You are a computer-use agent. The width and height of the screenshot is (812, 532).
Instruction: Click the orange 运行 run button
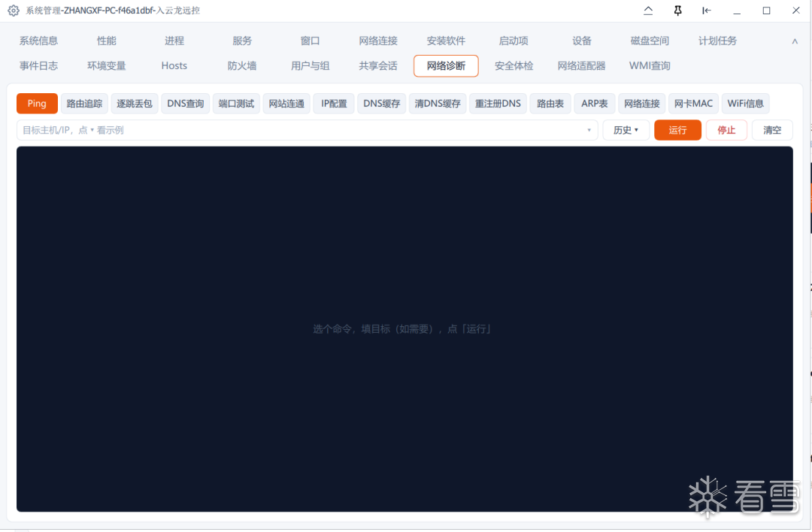(x=677, y=130)
